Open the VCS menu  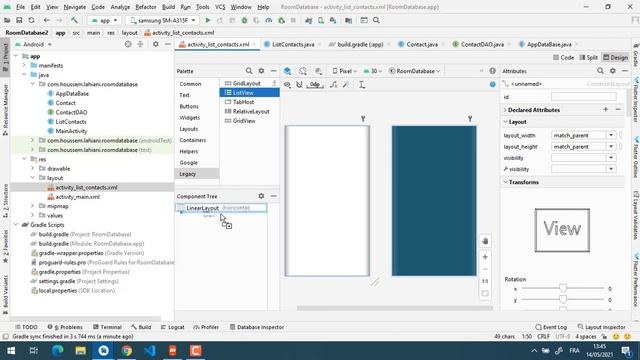tap(220, 7)
